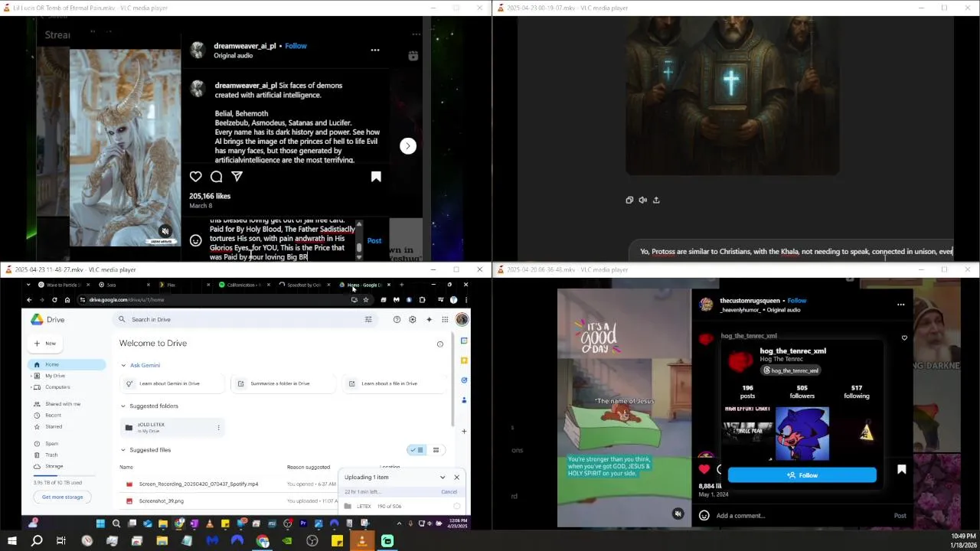Collapse the Suggested files section
The image size is (980, 551).
point(123,451)
